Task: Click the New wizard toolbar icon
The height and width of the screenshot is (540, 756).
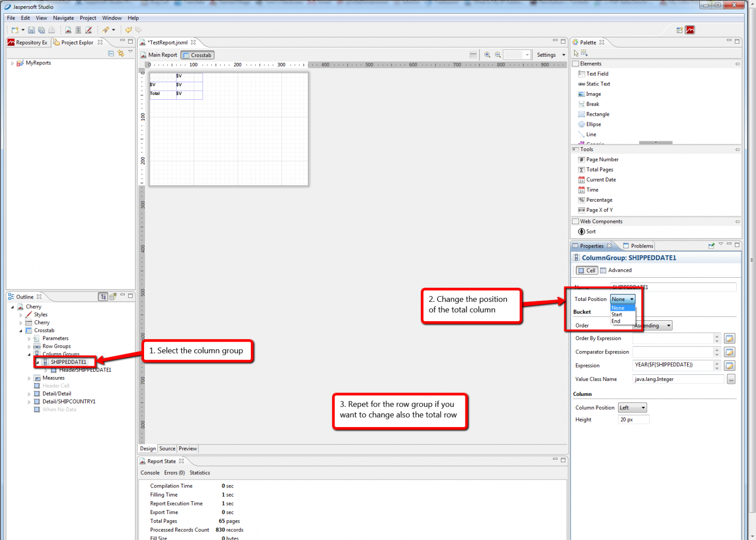Action: (x=15, y=30)
